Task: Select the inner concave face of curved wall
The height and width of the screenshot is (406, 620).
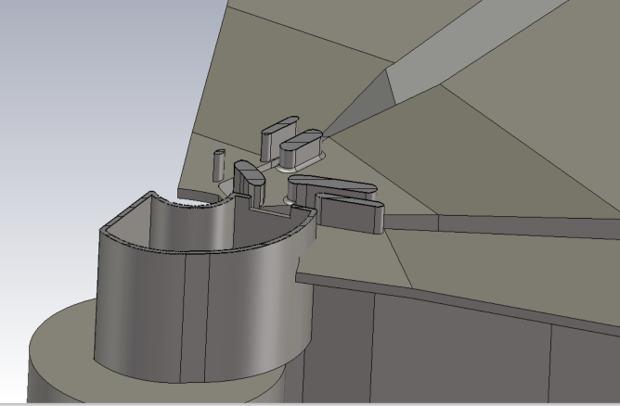Action: click(x=192, y=225)
